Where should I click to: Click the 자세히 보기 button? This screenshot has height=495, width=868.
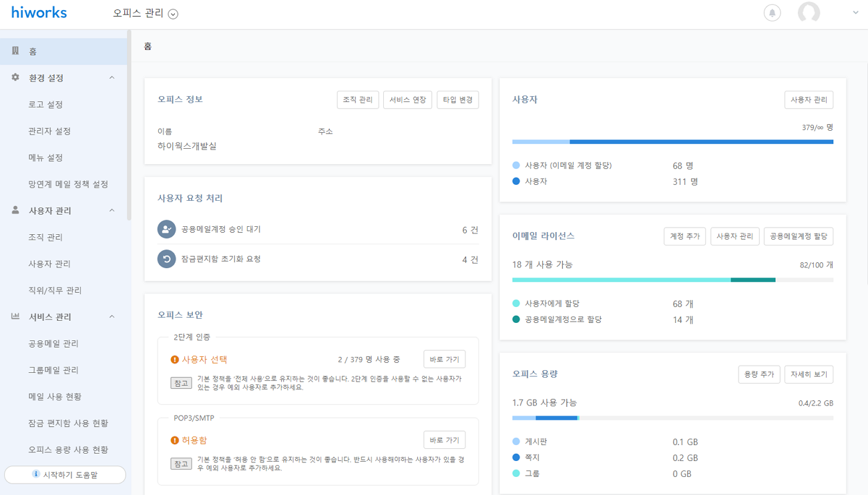point(809,374)
